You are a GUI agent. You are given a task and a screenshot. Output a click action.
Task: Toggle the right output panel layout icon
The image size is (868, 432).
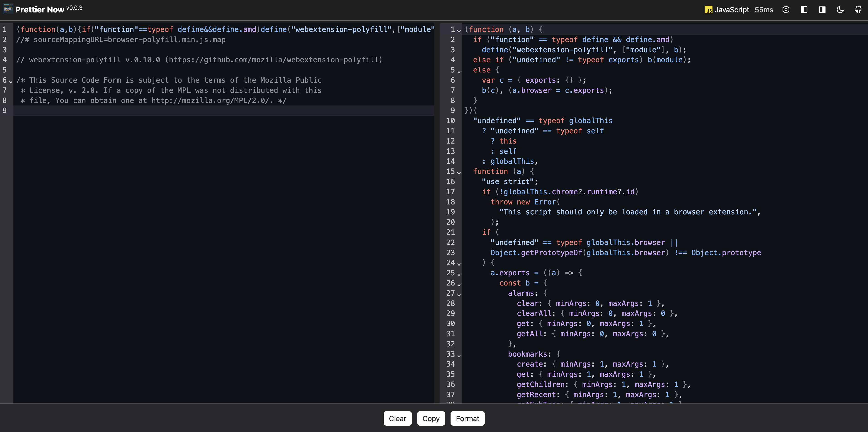[822, 10]
